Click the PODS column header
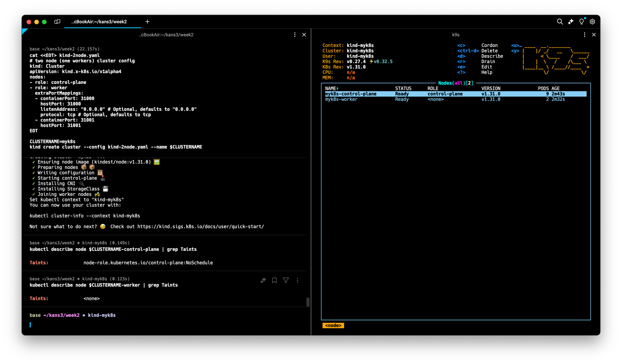Viewport: 622px width, 364px height. (543, 89)
